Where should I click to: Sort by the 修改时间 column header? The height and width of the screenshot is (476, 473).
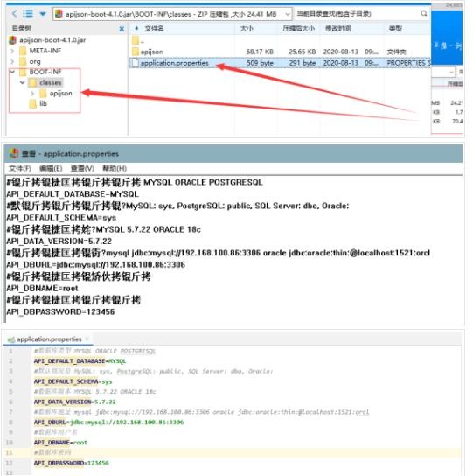click(x=338, y=29)
